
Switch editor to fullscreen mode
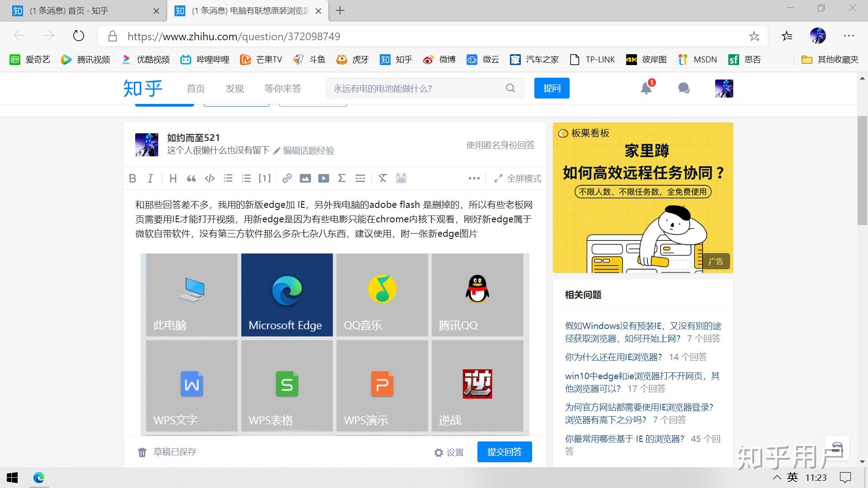[x=518, y=178]
